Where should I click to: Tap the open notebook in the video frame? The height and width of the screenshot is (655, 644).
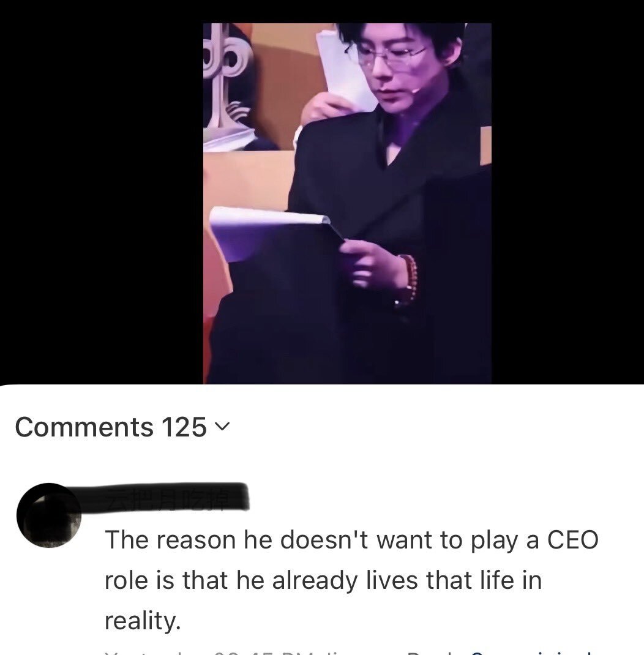[x=271, y=232]
